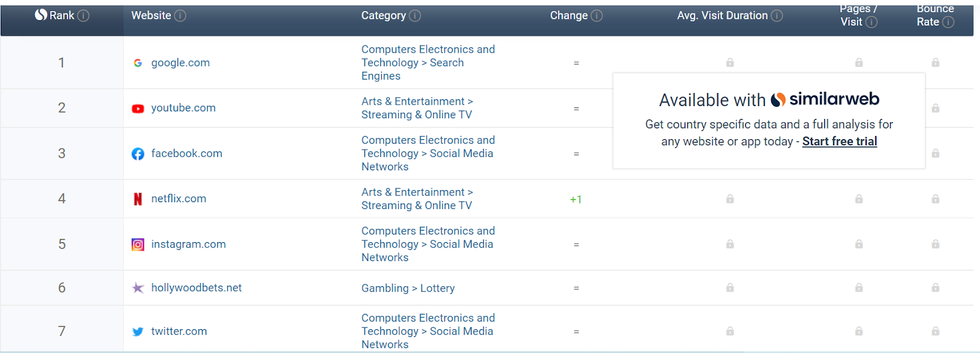Click the lock icon in google.com bounce rate cell
This screenshot has width=980, height=353.
tap(935, 63)
